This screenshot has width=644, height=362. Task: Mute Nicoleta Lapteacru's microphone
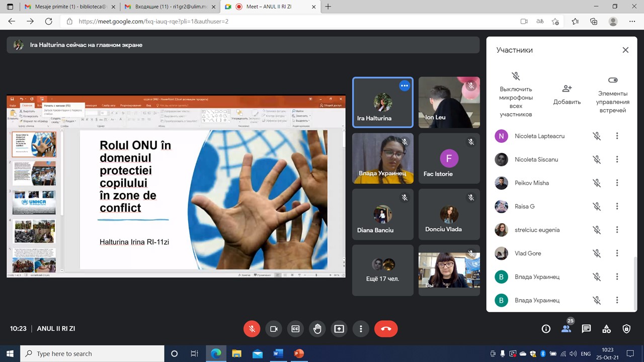[597, 136]
